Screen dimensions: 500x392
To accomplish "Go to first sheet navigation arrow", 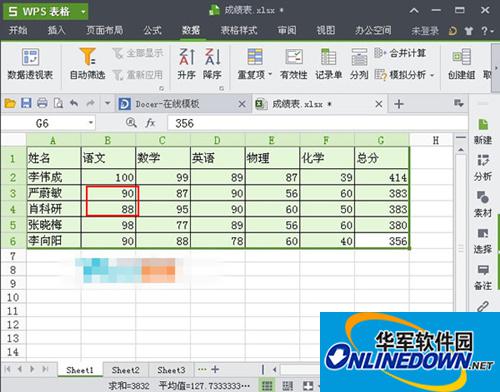I will [8, 369].
